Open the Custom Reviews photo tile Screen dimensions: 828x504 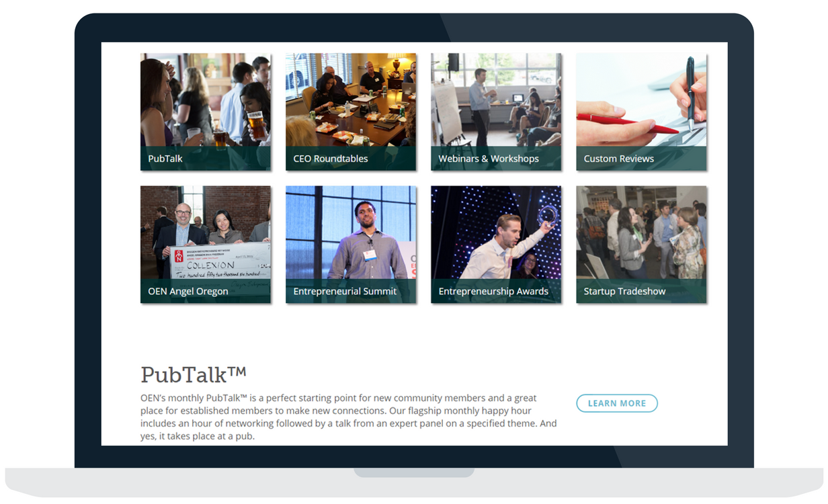(641, 112)
